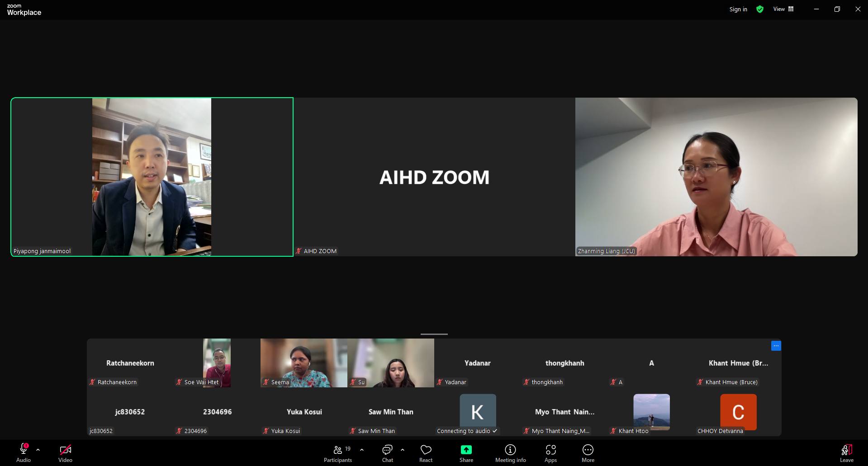Screen dimensions: 868x466
Task: Click the green encryption shield icon
Action: pyautogui.click(x=760, y=9)
